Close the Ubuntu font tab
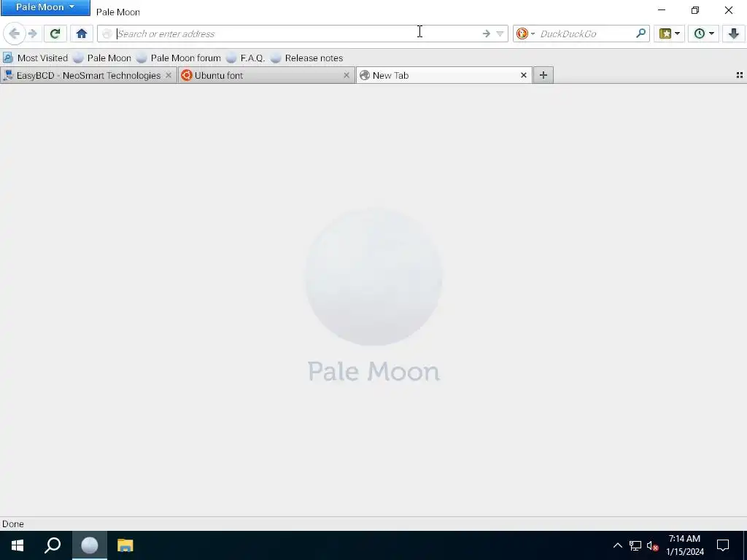 (x=347, y=75)
